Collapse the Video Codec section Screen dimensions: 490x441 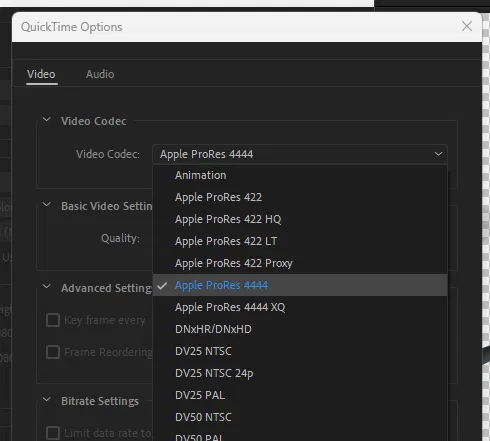47,119
